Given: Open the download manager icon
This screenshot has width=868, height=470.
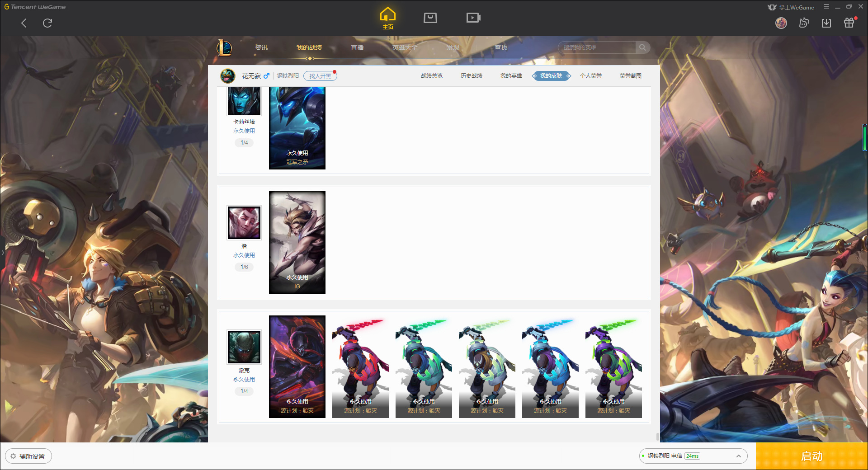Looking at the screenshot, I should pos(826,23).
